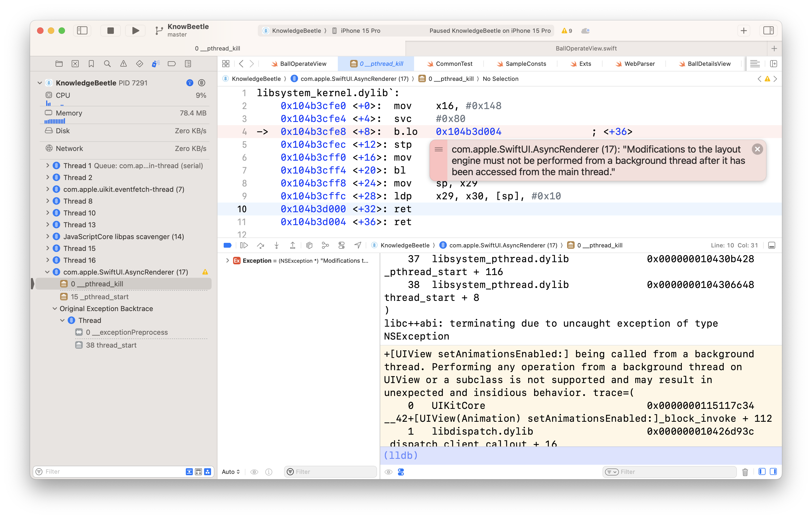Open the Auto variables scope dropdown
The height and width of the screenshot is (519, 812).
231,472
